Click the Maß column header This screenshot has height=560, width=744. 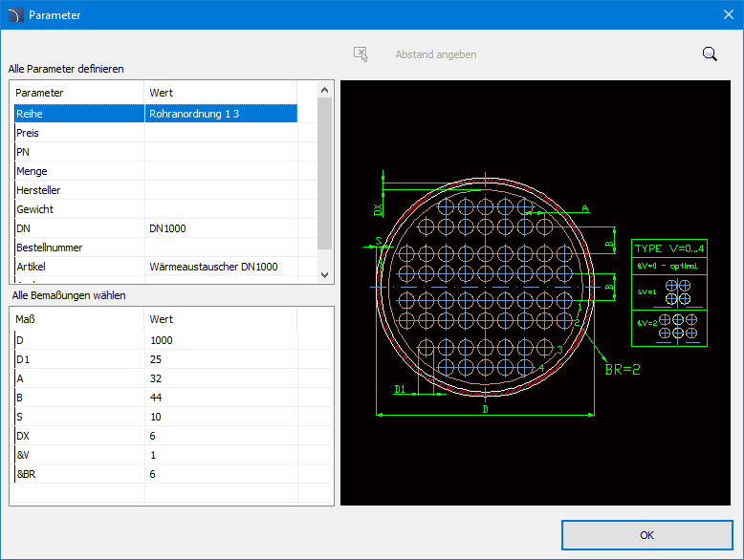tap(77, 318)
